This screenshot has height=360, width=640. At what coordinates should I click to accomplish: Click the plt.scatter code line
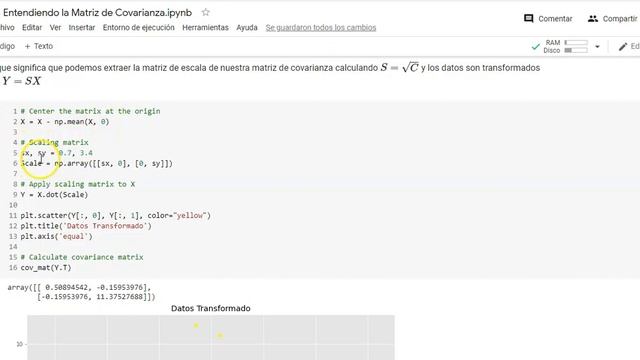[116, 216]
